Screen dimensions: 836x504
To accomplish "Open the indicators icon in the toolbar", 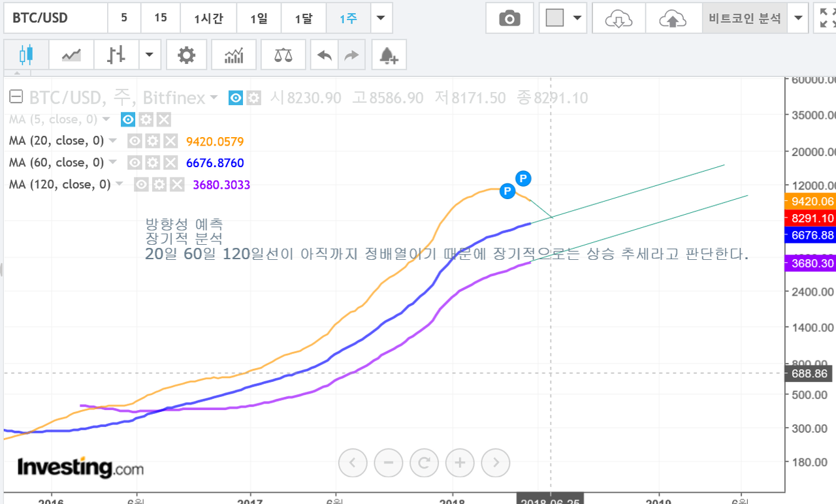I will tap(234, 55).
